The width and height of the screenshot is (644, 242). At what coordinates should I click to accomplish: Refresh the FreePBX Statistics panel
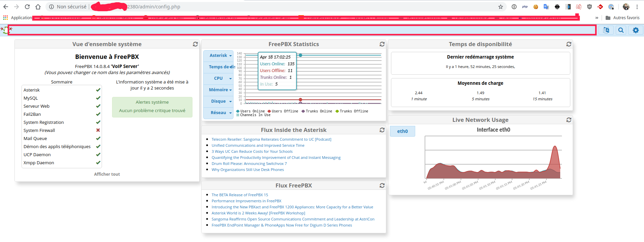[382, 44]
